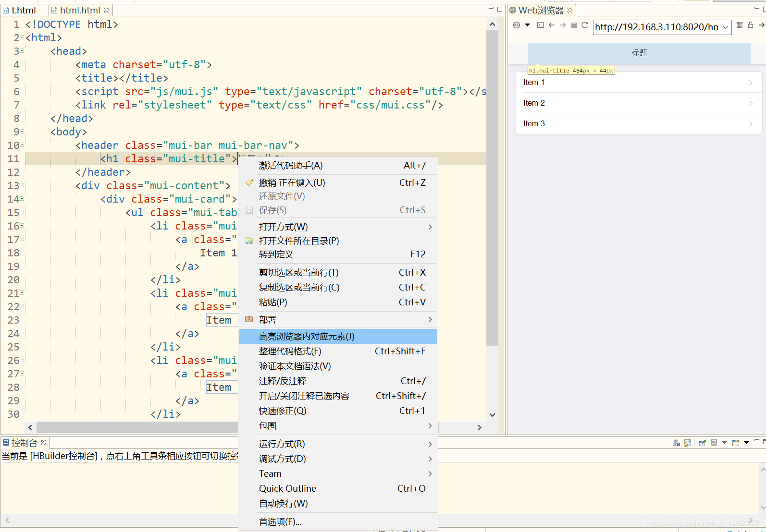Choose 打开文件所在目录(P)
Screen dimensions: 766x532
point(338,241)
